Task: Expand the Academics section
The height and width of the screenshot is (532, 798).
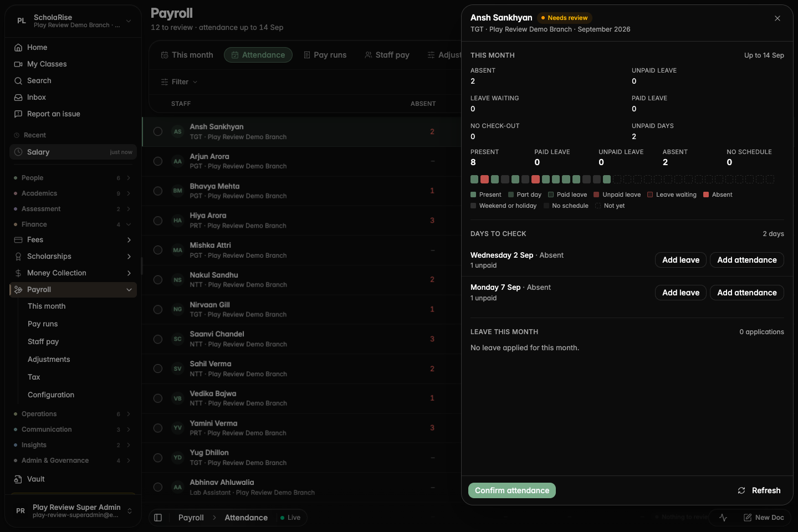Action: (73, 193)
